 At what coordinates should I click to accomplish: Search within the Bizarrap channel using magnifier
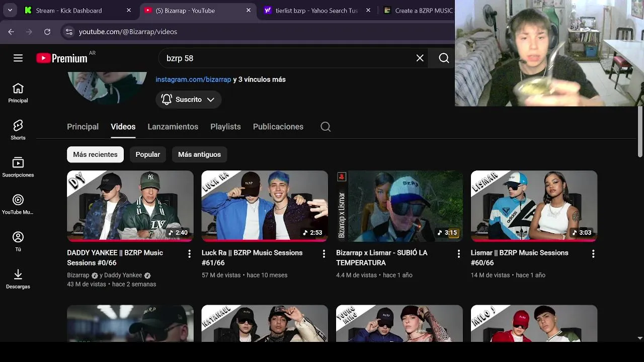[326, 127]
